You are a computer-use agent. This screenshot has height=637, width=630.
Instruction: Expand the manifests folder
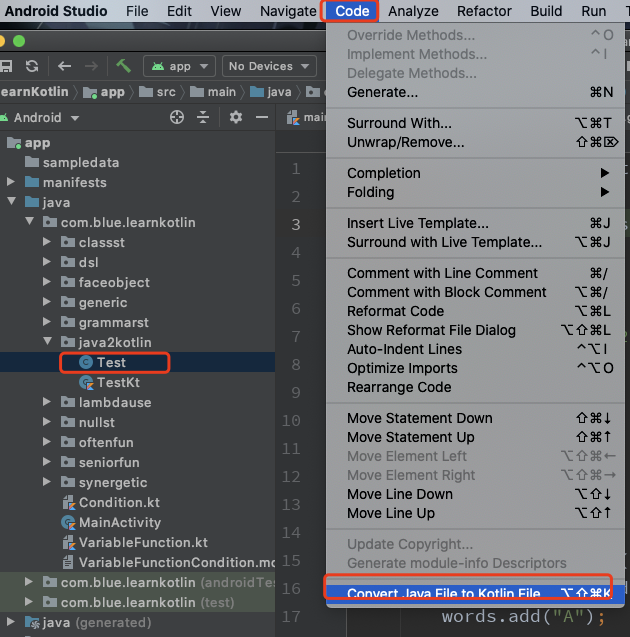click(x=11, y=182)
